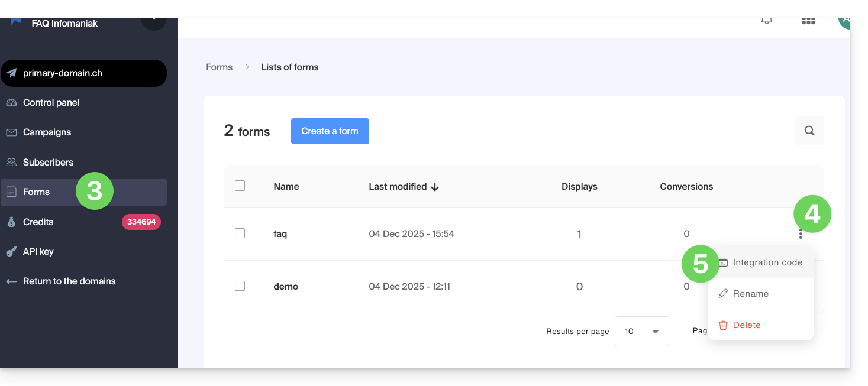The width and height of the screenshot is (868, 386).
Task: Choose Rename from the context menu
Action: [750, 294]
